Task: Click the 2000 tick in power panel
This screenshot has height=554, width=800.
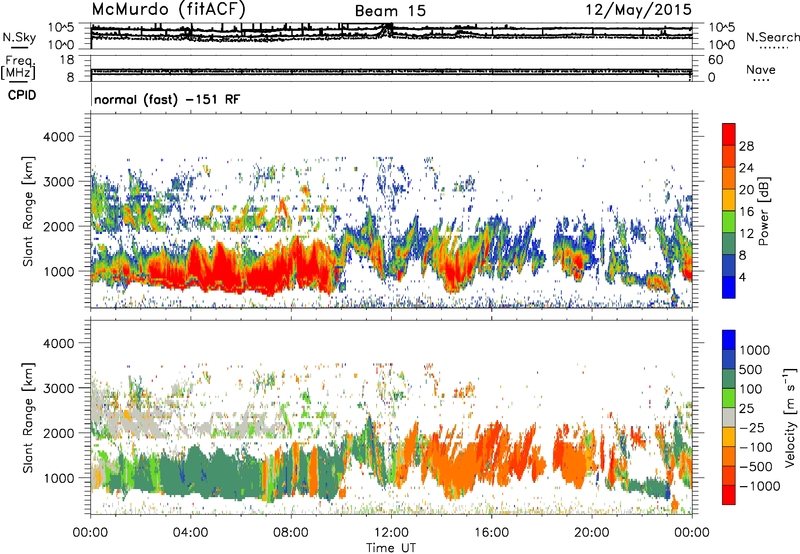Action: (x=58, y=226)
